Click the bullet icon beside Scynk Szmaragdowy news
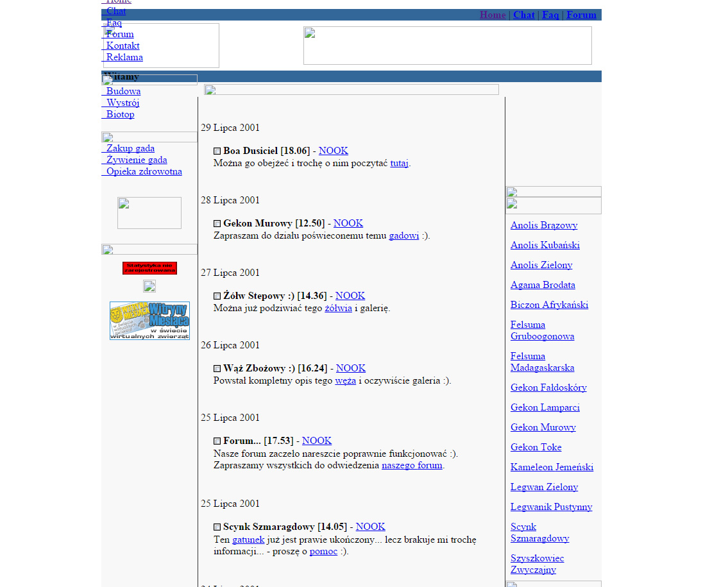The width and height of the screenshot is (728, 587). click(x=217, y=527)
